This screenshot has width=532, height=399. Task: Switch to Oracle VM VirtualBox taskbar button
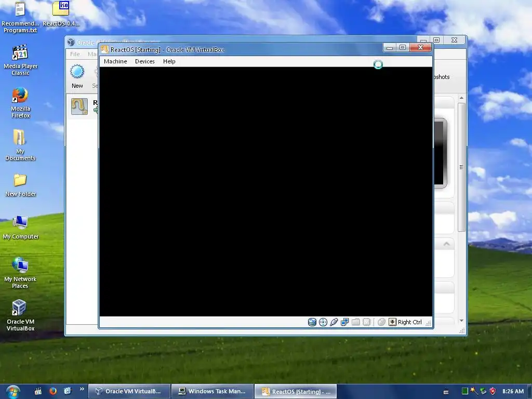tap(129, 391)
